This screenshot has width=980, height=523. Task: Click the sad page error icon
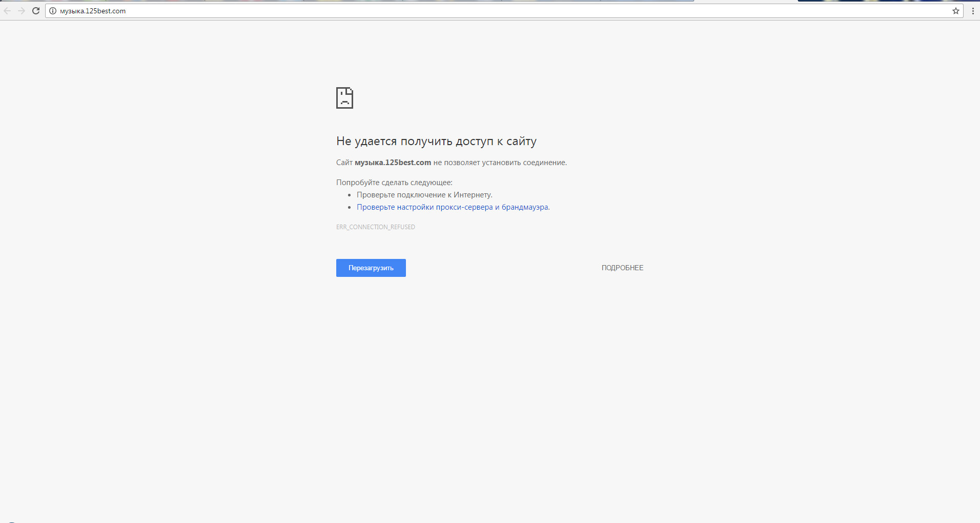344,98
